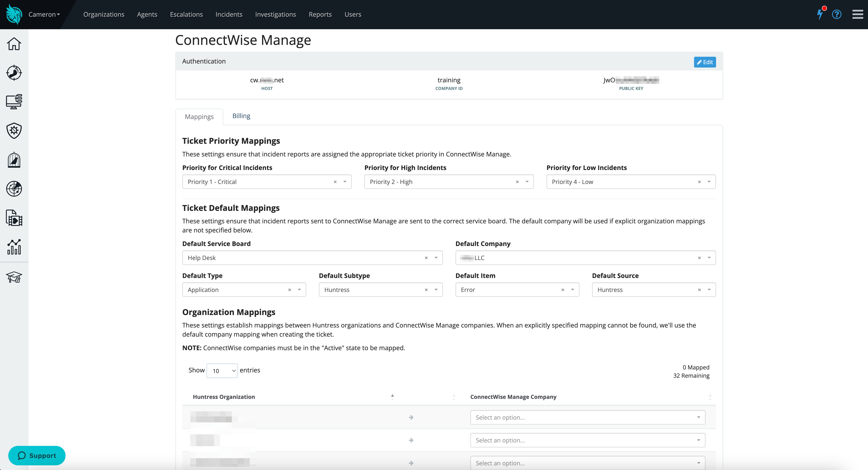Open the graduation cap training icon
The width and height of the screenshot is (868, 470).
coord(14,277)
